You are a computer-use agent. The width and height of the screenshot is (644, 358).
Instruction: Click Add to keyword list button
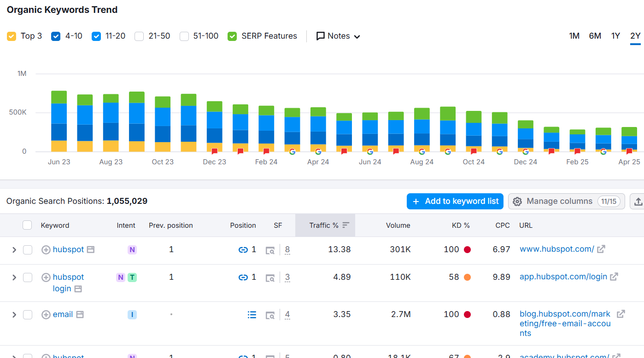coord(455,201)
